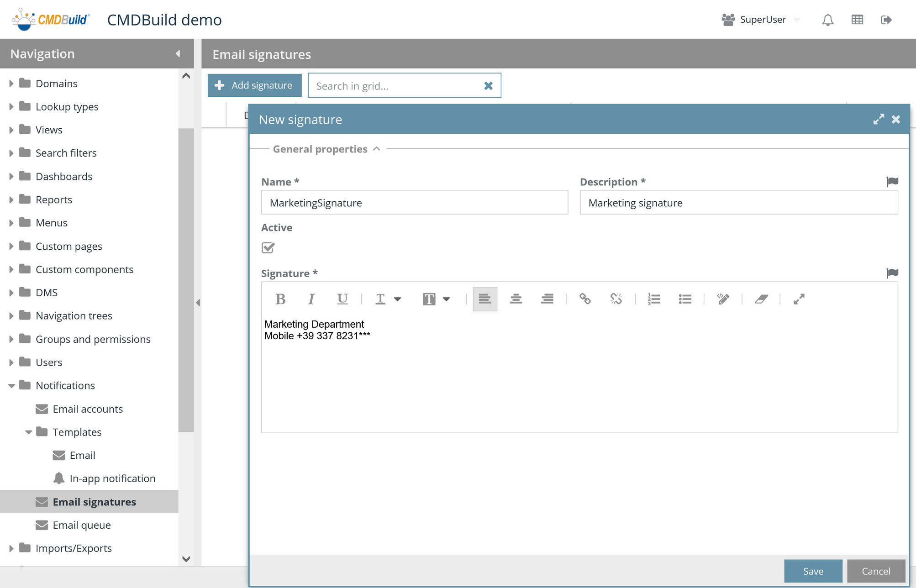Click the eraser remove-formatting icon
Image resolution: width=916 pixels, height=588 pixels.
pyautogui.click(x=761, y=299)
